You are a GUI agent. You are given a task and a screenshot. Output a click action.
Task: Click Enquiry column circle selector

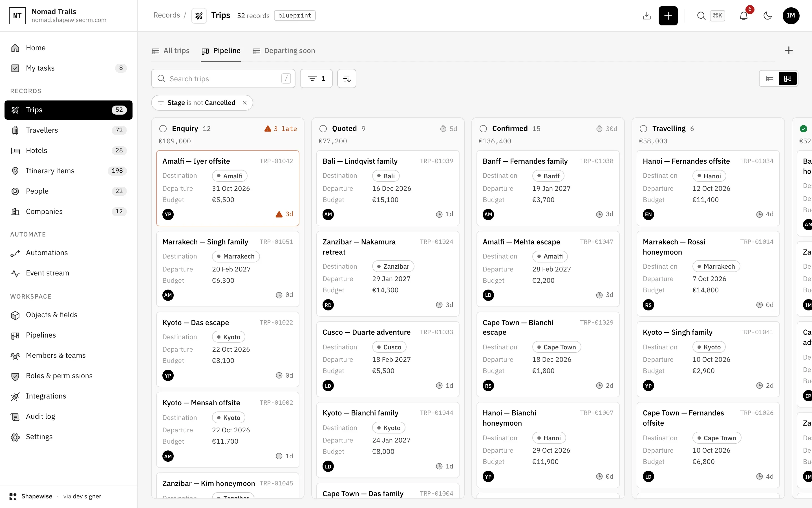(x=163, y=129)
